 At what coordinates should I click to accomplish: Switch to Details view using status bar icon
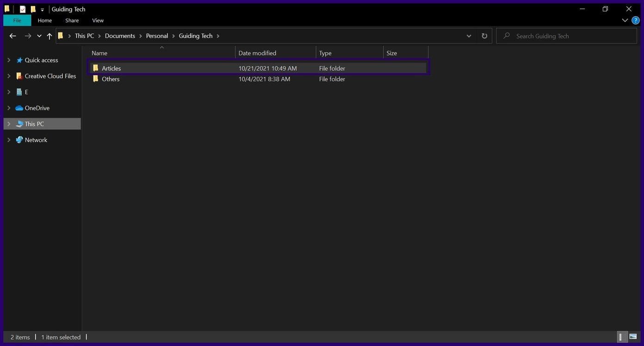pos(622,337)
